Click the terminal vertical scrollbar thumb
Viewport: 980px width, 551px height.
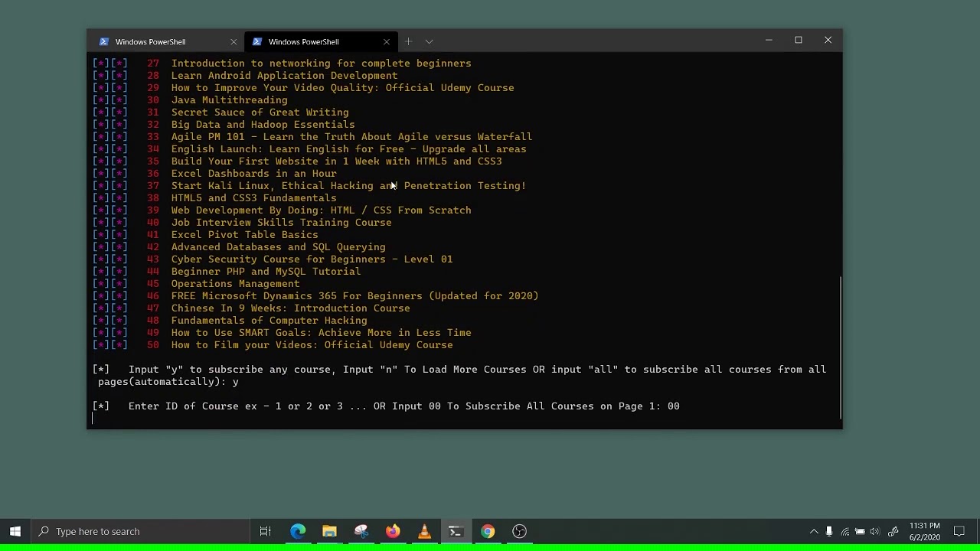840,347
